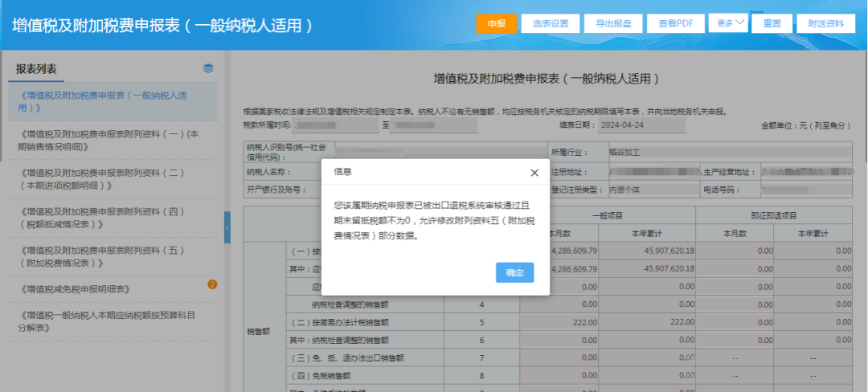Close the 信息 dialog with X
Image resolution: width=868 pixels, height=392 pixels.
coord(534,173)
